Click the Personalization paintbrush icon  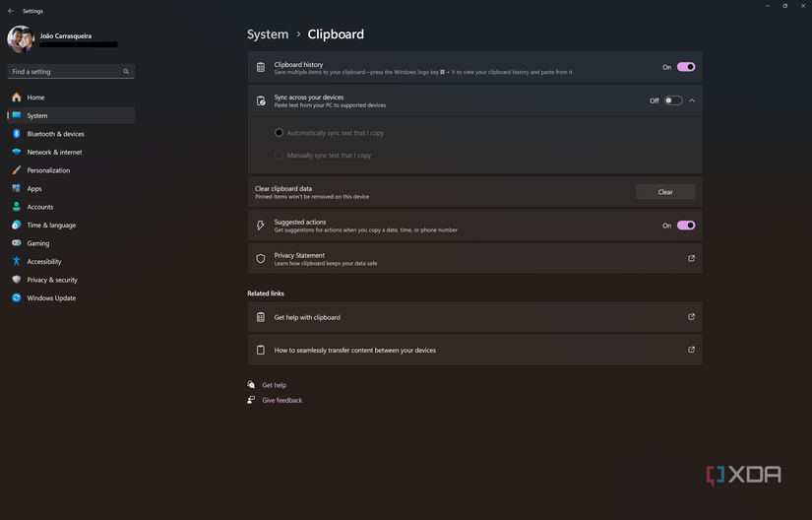click(x=17, y=169)
